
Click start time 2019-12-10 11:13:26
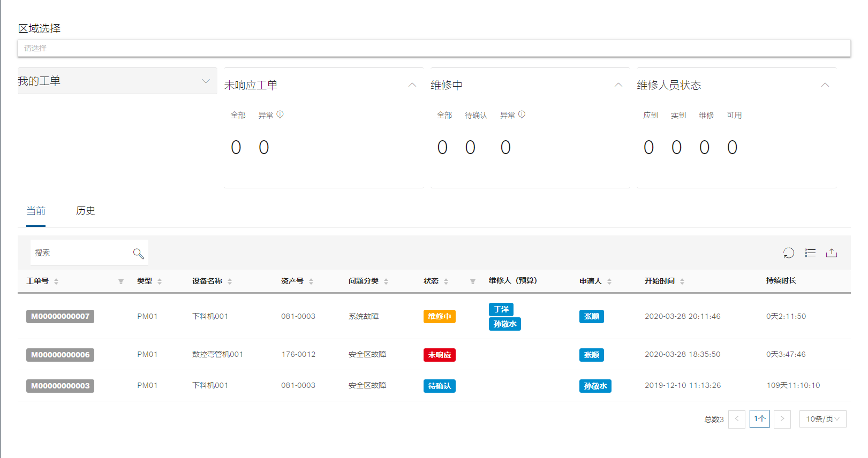[683, 385]
